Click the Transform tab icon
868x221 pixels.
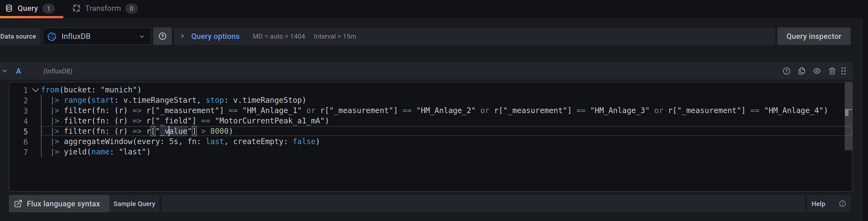[77, 8]
